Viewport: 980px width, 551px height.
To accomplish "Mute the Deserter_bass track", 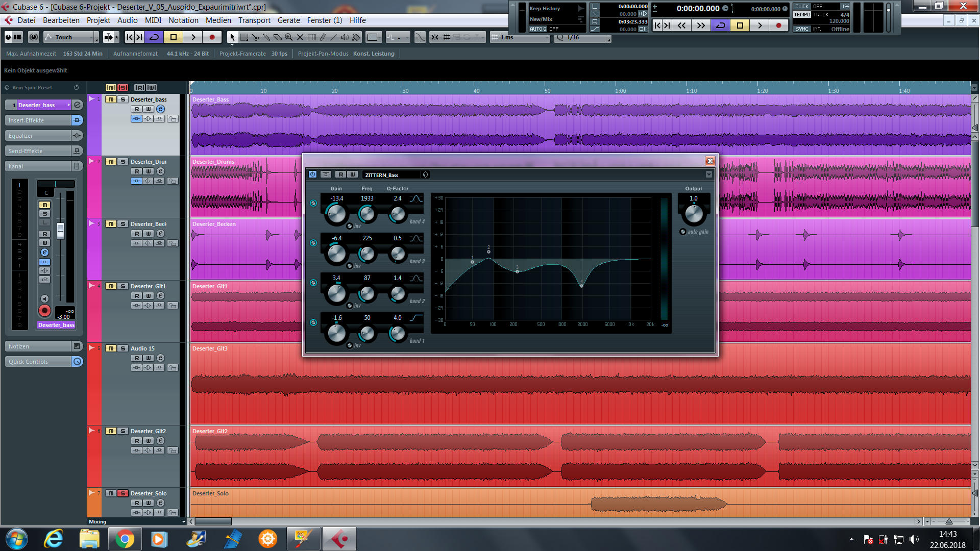I will coord(111,99).
